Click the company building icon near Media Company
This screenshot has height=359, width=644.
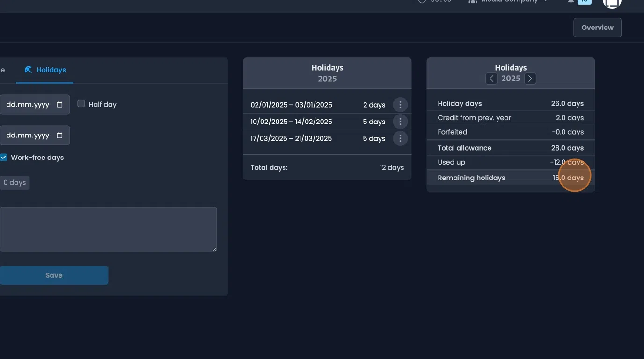point(473,1)
